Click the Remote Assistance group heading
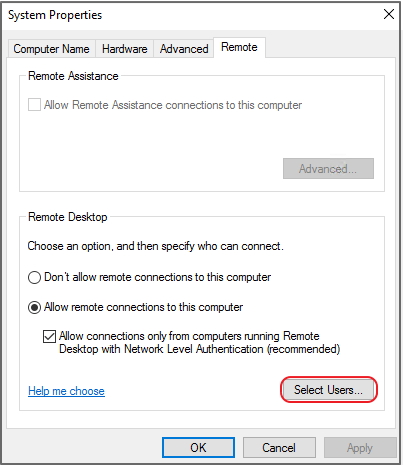The height and width of the screenshot is (465, 403). coord(73,76)
